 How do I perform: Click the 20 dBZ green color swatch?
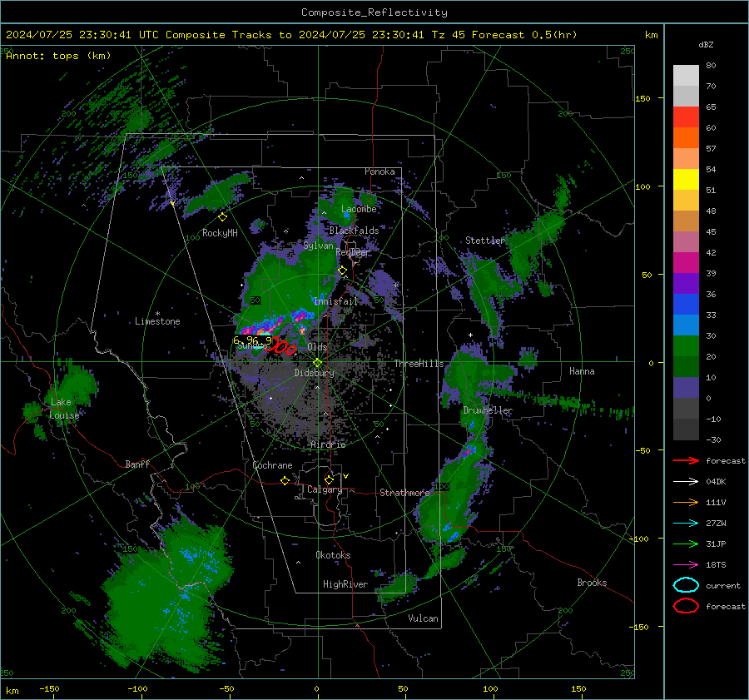(x=686, y=366)
